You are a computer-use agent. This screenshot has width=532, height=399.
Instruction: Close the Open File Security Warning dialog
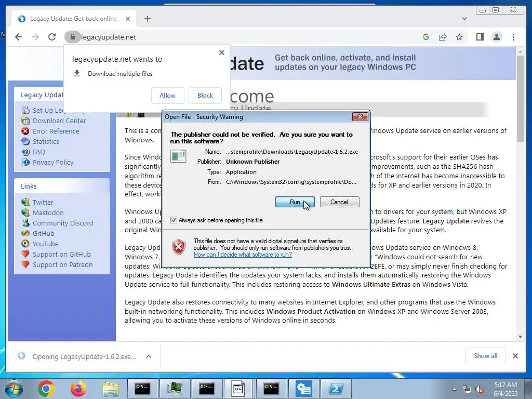tap(360, 117)
